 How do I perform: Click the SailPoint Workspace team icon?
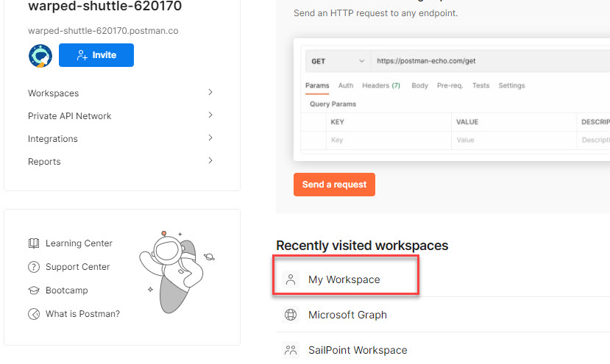pyautogui.click(x=291, y=350)
